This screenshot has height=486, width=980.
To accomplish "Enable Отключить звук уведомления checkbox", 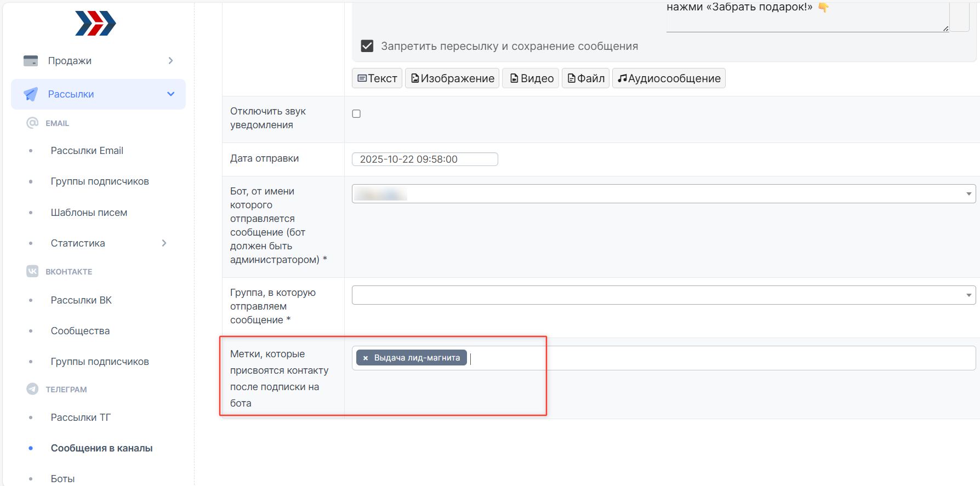I will coord(356,114).
